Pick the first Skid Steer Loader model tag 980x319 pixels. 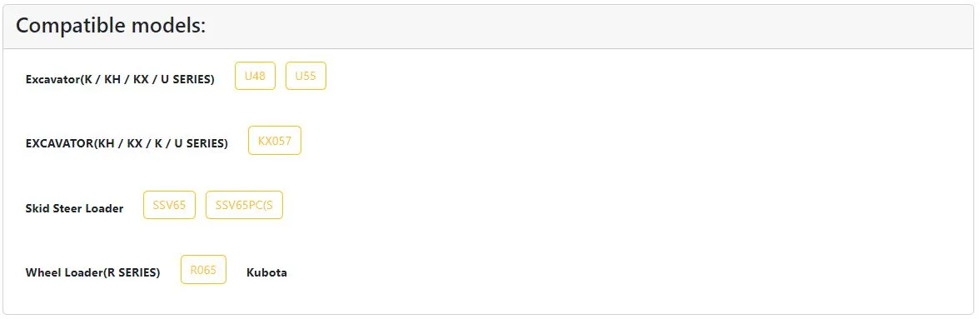(169, 205)
